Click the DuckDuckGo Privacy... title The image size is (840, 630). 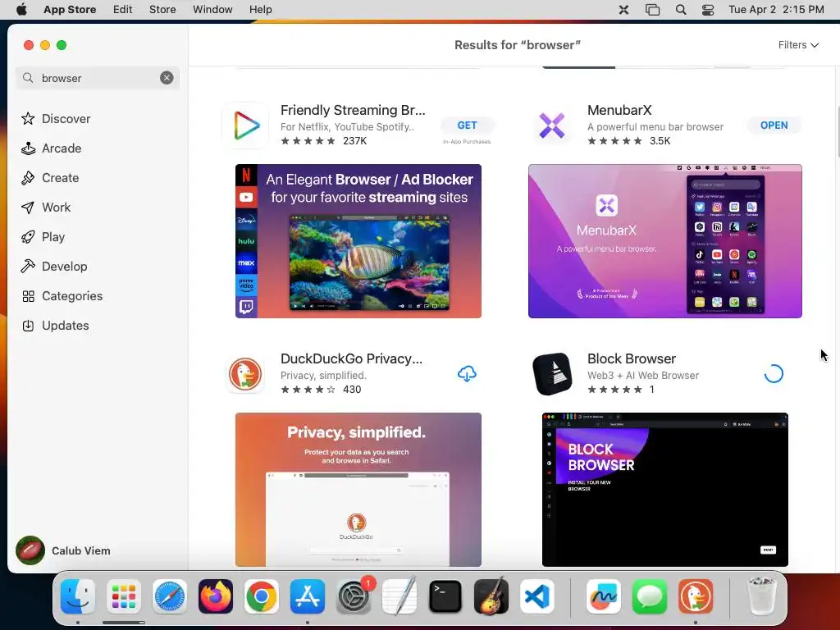(351, 359)
